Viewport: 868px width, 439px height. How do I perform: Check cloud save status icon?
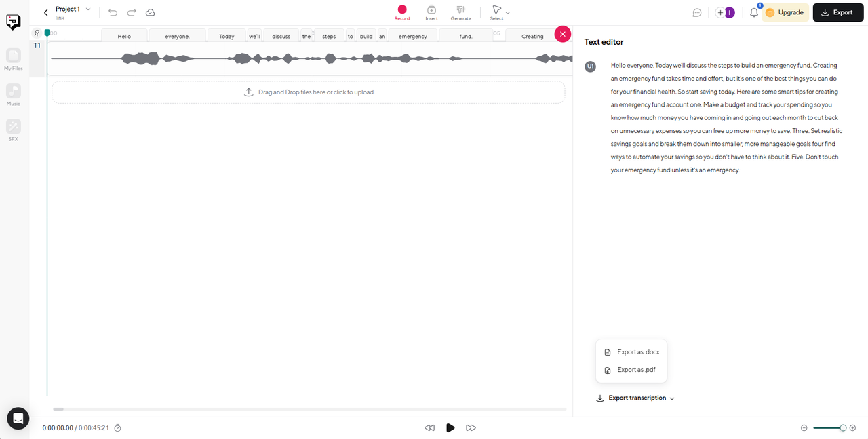(x=151, y=12)
